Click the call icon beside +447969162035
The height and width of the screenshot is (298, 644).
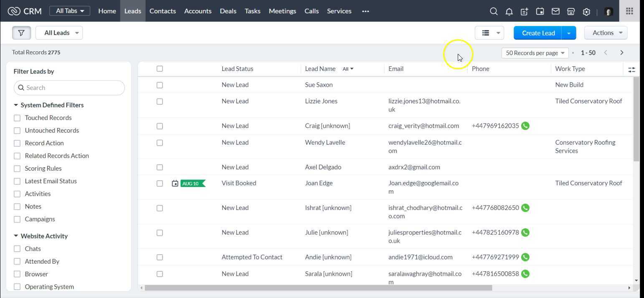pos(525,126)
